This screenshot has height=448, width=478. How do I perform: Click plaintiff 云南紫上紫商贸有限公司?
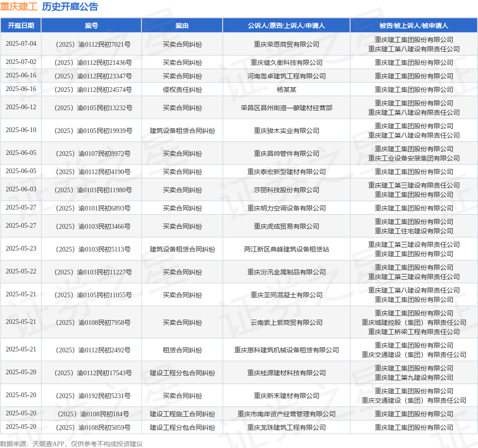tap(286, 322)
